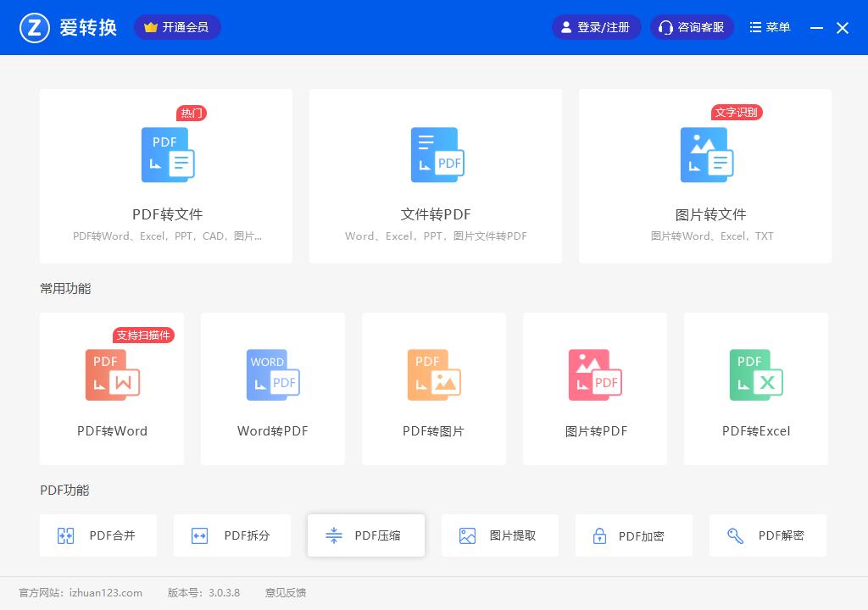Screen dimensions: 868x610
Task: Click the PDF转文件 large card icon
Action: click(x=168, y=155)
